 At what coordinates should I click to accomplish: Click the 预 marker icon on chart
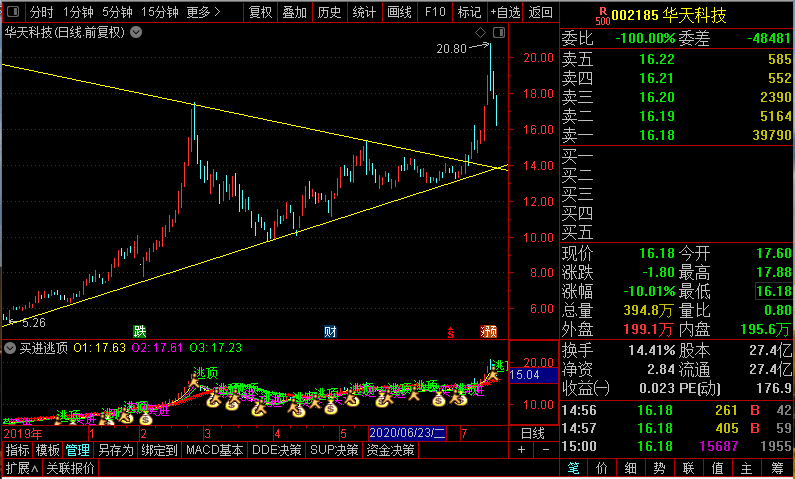(x=488, y=332)
